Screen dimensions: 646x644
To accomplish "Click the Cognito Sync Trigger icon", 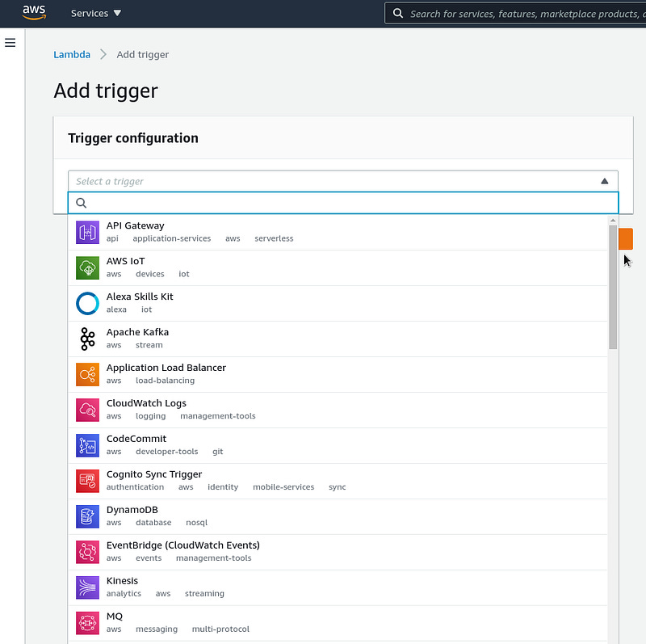I will click(87, 481).
